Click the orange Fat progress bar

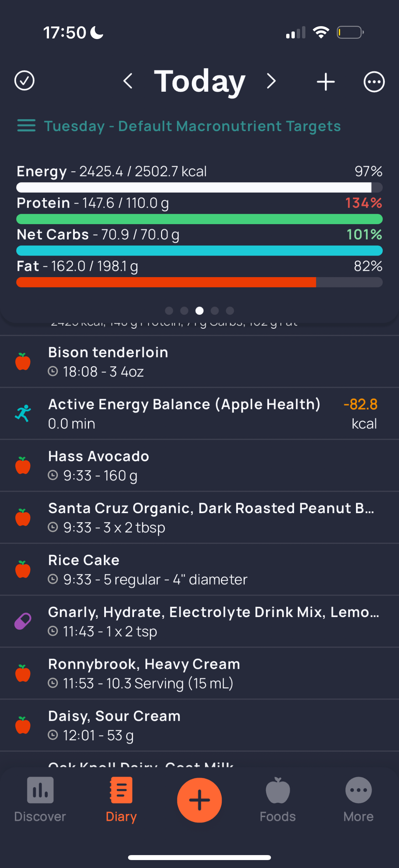pos(199,282)
